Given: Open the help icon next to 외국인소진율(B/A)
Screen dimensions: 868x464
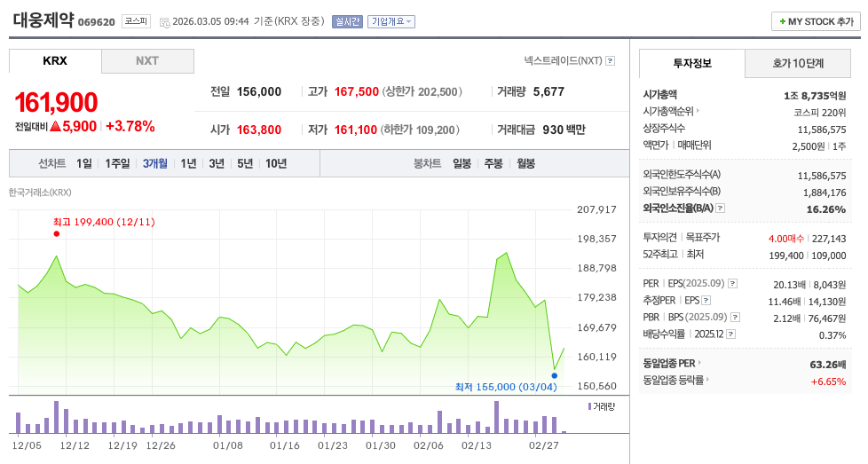Looking at the screenshot, I should tap(720, 208).
